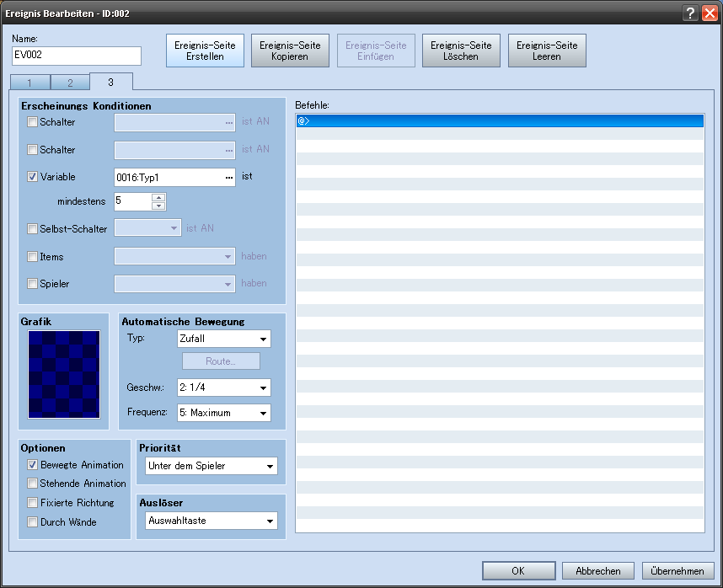Viewport: 723px width, 588px height.
Task: Expand the Auslöser trigger dropdown
Action: (x=211, y=521)
